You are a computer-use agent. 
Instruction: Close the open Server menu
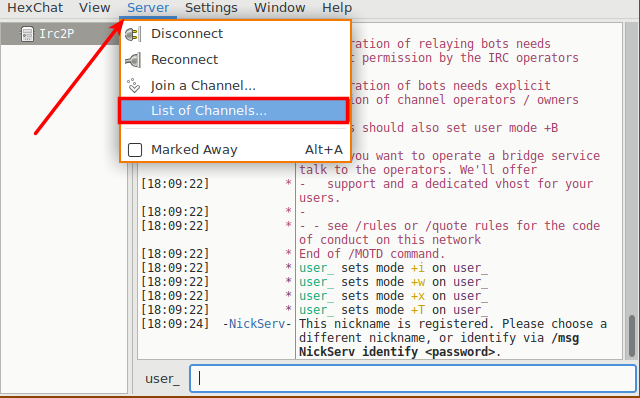tap(148, 8)
